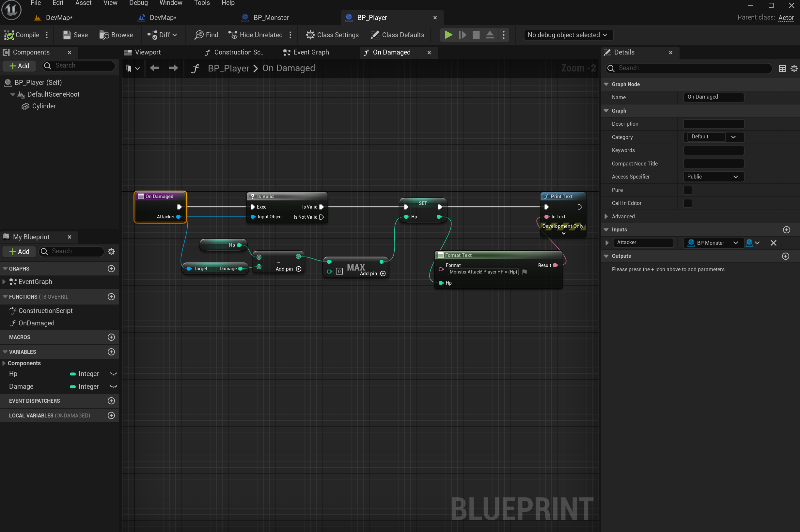800x532 pixels.
Task: Toggle Damage variable visibility eye
Action: 113,386
